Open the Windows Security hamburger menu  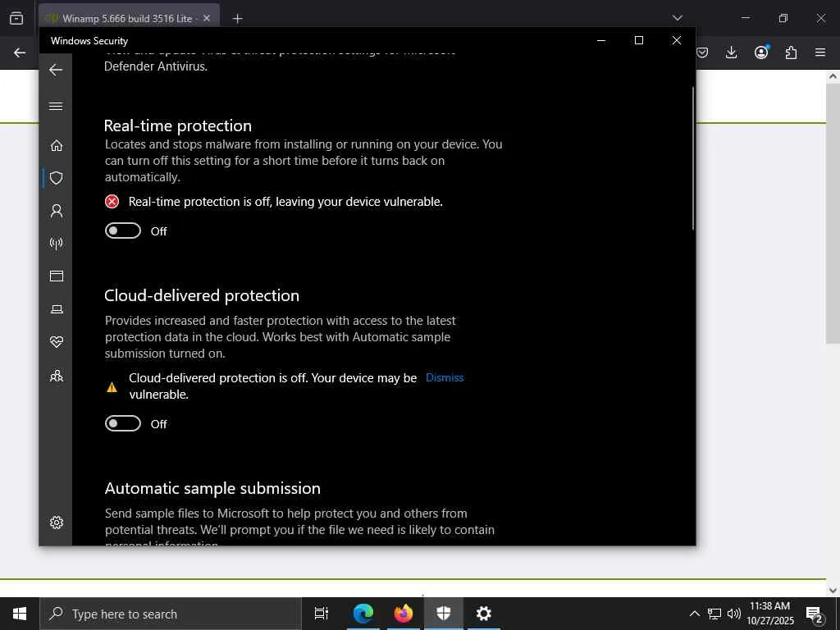[x=56, y=106]
